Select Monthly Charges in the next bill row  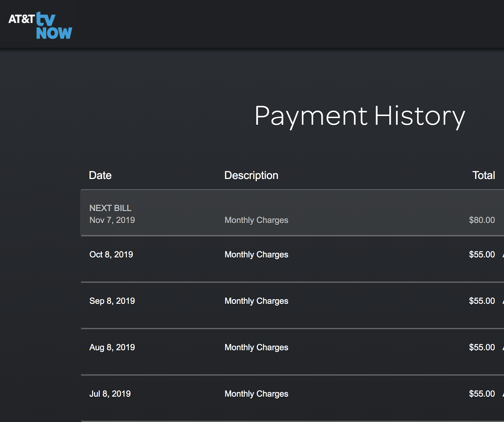tap(256, 220)
